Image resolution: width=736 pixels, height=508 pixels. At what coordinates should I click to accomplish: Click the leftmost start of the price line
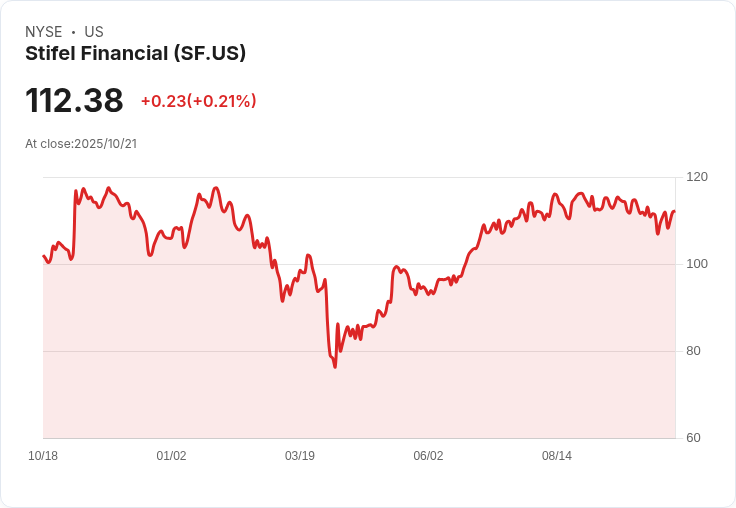43,256
